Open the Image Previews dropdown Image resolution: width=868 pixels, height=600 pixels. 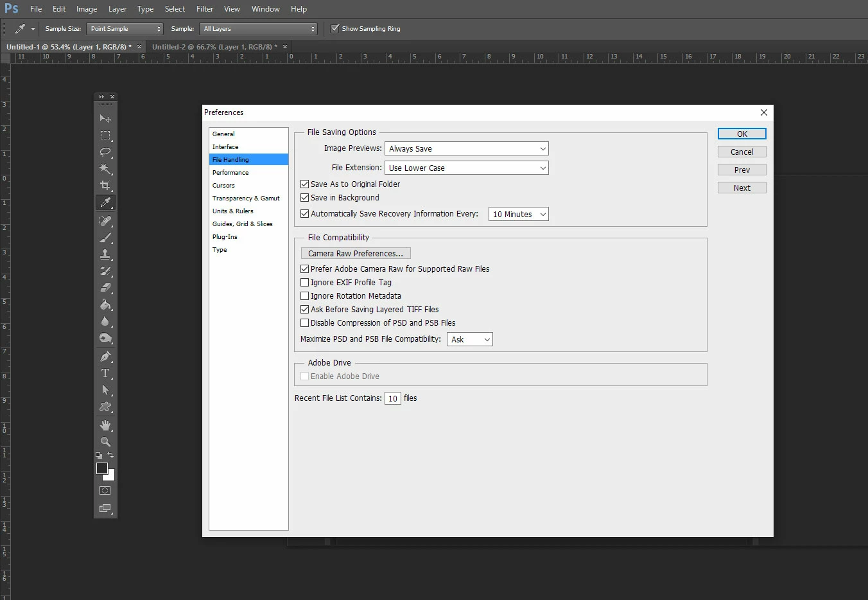(467, 149)
